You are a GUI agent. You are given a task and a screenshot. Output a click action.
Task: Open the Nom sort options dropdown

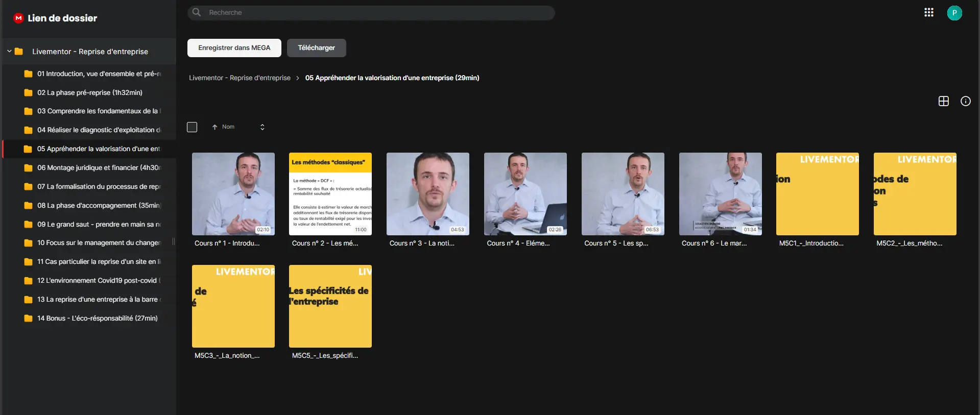tap(262, 127)
